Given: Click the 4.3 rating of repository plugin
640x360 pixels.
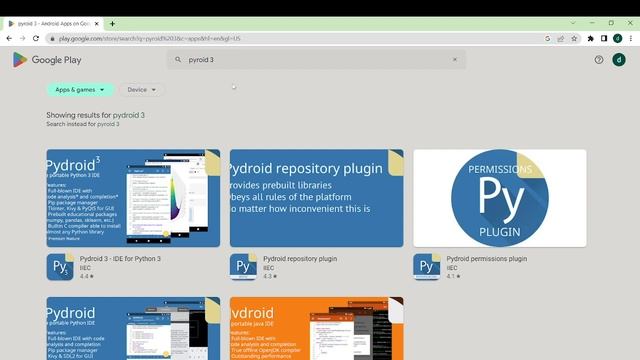Looking at the screenshot, I should click(x=270, y=276).
